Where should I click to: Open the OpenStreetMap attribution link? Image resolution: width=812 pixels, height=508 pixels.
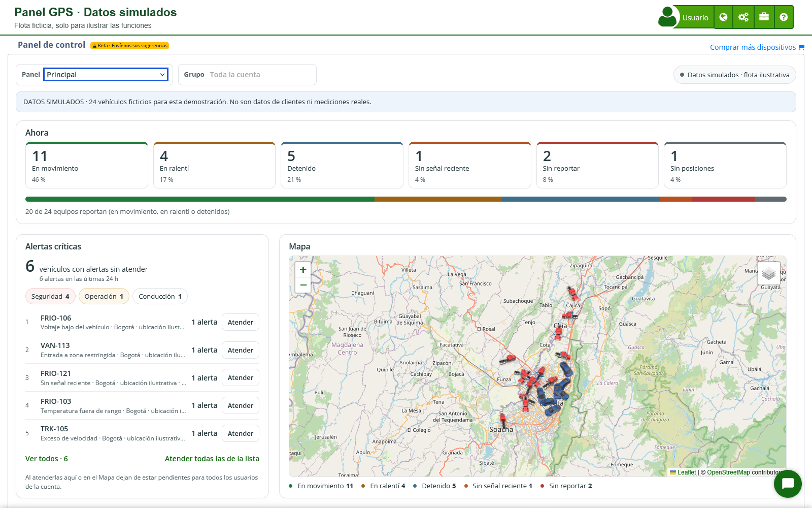coord(729,472)
